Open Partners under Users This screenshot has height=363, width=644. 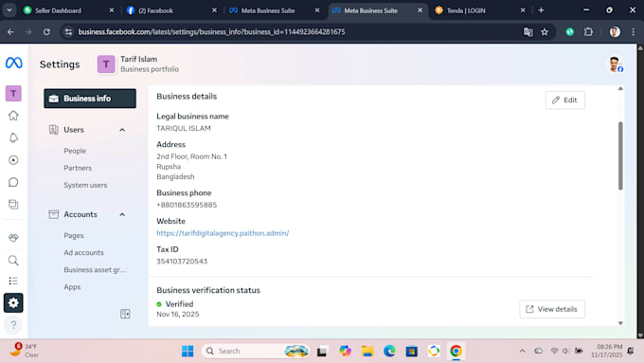coord(78,168)
